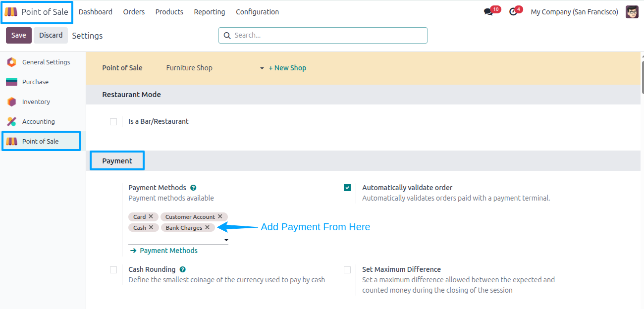
Task: Open the activities clock icon with badge 4
Action: 513,12
